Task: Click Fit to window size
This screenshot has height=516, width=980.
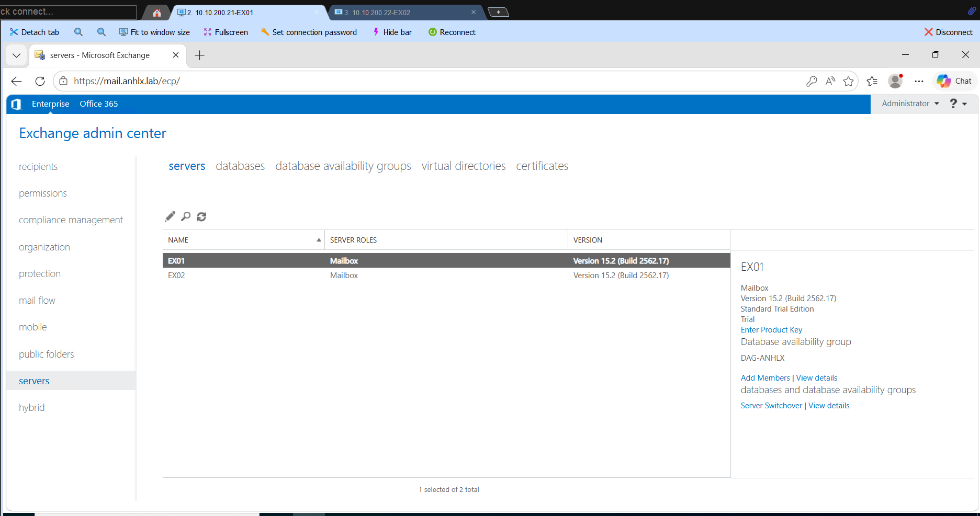Action: (x=154, y=32)
